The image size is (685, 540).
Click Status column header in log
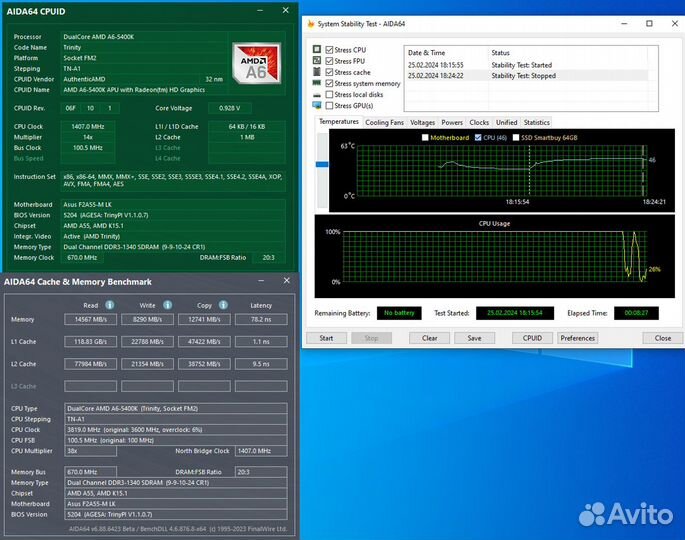click(500, 53)
